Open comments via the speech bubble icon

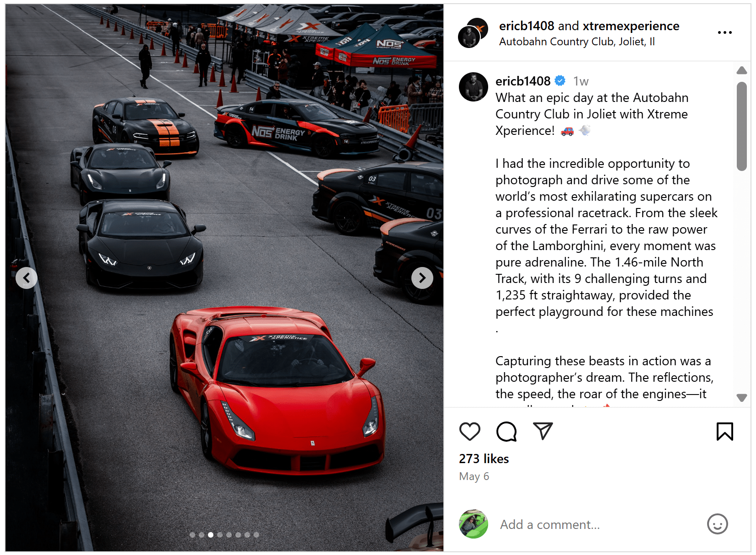coord(506,432)
